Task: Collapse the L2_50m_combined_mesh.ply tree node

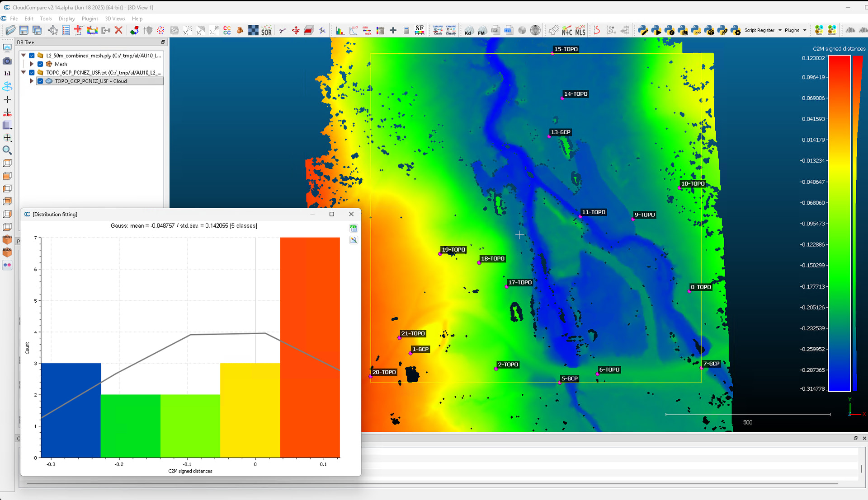Action: click(24, 56)
